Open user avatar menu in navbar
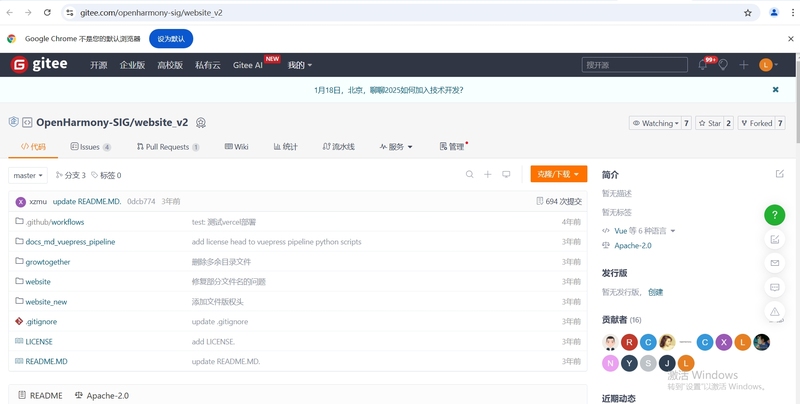 (768, 65)
